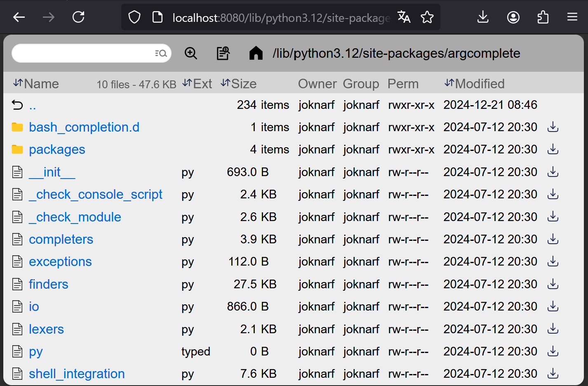The width and height of the screenshot is (588, 386).
Task: Go forward in browser history
Action: click(x=49, y=17)
